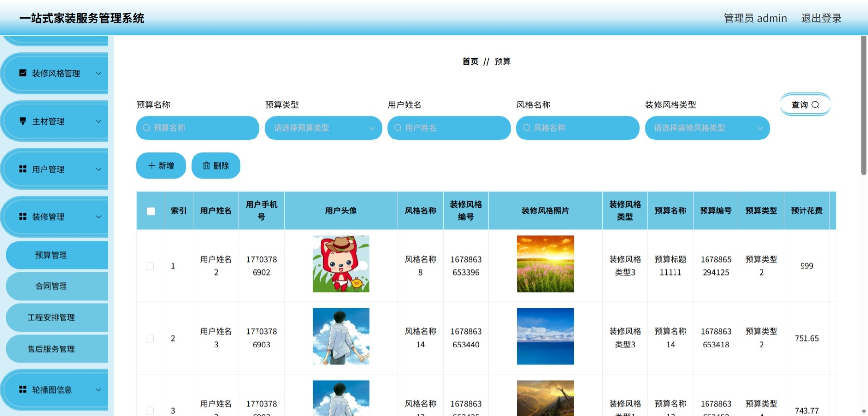Expand the 轮播图信息 menu chevron
868x416 pixels.
point(98,390)
